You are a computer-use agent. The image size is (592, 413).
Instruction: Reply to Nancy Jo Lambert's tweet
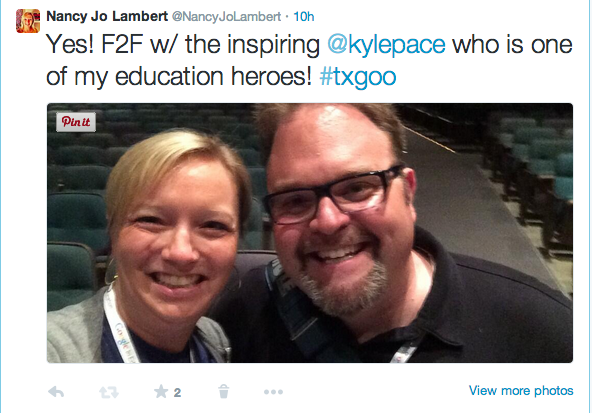pos(56,392)
